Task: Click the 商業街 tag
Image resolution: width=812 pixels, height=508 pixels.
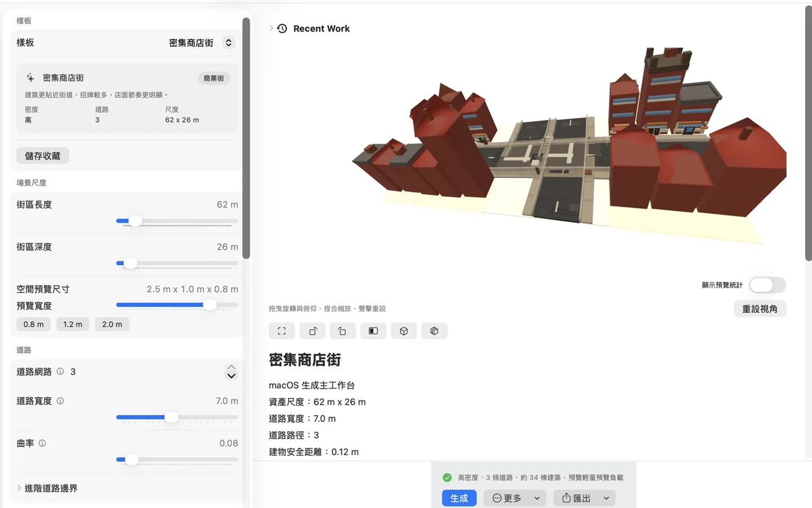Action: pos(214,78)
